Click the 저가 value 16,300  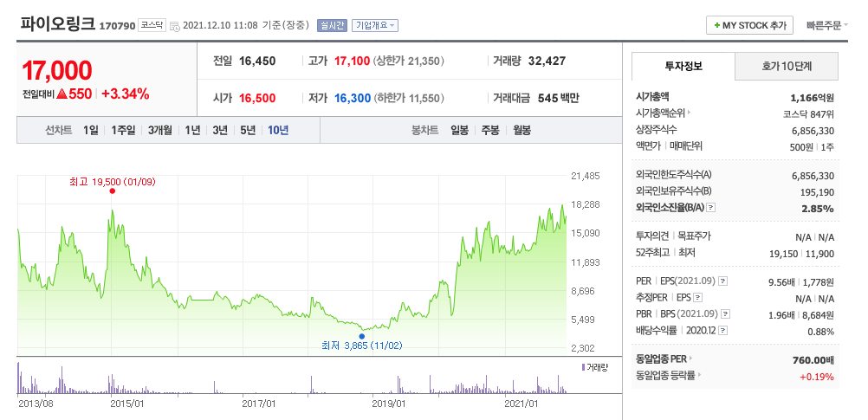pyautogui.click(x=352, y=99)
